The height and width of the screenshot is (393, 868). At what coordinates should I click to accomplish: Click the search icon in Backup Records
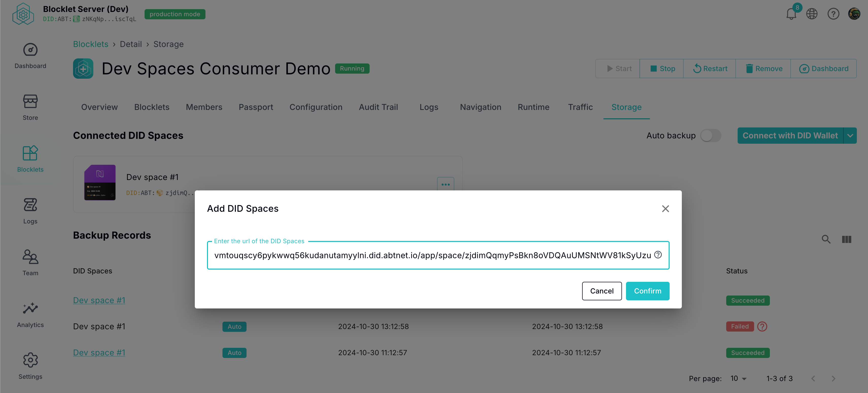[x=826, y=239]
